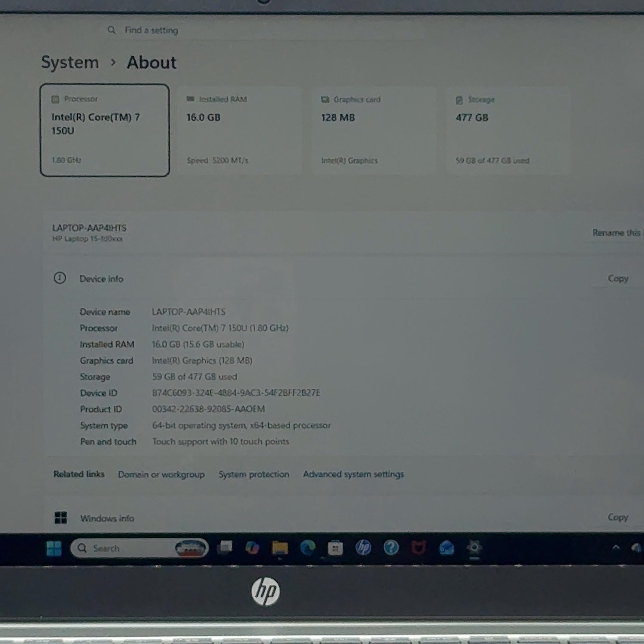The height and width of the screenshot is (644, 644).
Task: Select the Installed RAM spec card
Action: 240,131
